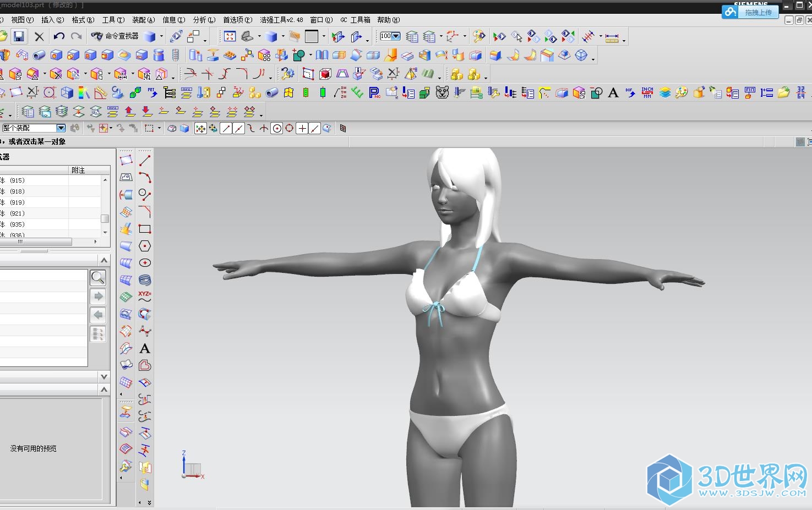Open the 浩强工具v2.48 menu
Image resolution: width=812 pixels, height=510 pixels.
[281, 20]
